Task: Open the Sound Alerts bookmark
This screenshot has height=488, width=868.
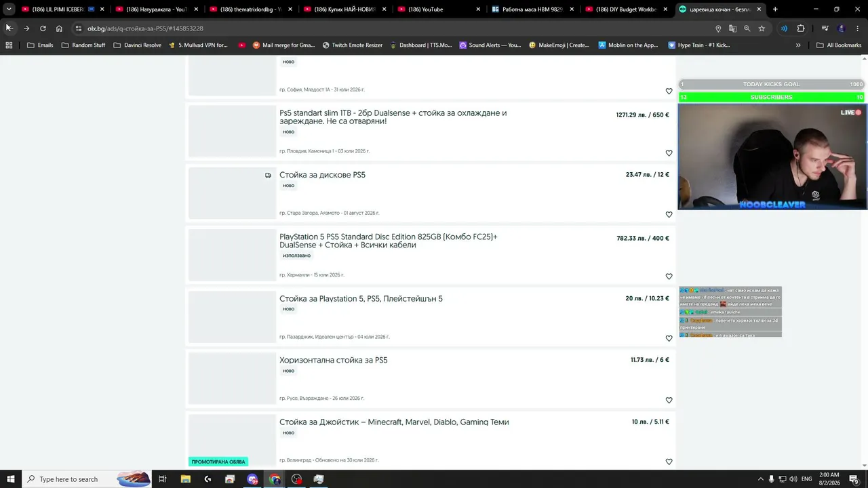Action: click(x=490, y=45)
